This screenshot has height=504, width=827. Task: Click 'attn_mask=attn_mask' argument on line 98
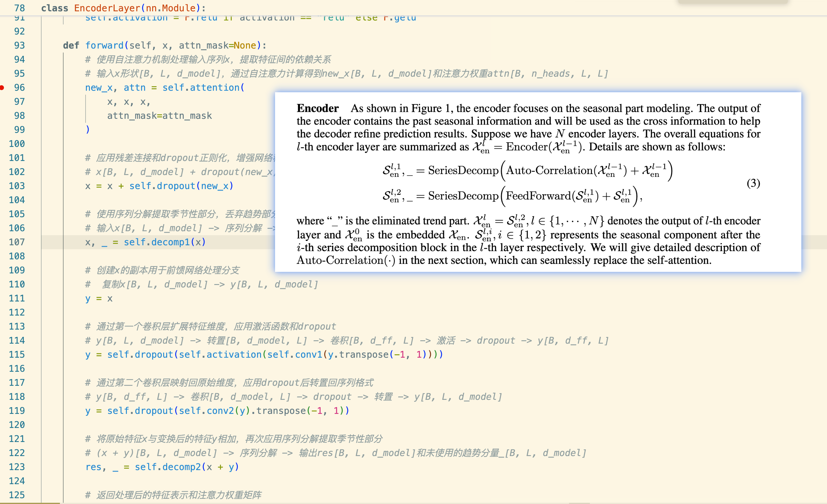click(160, 115)
